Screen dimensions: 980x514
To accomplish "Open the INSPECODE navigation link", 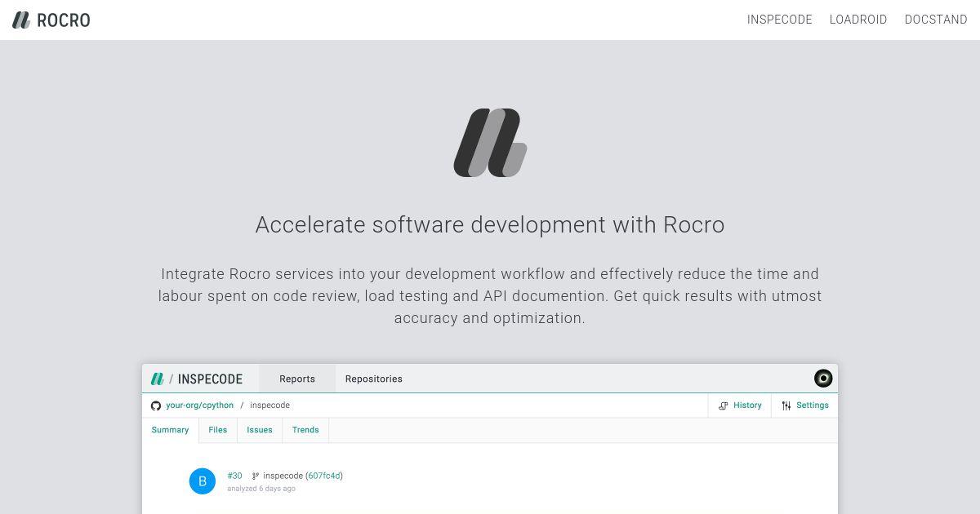I will tap(779, 20).
